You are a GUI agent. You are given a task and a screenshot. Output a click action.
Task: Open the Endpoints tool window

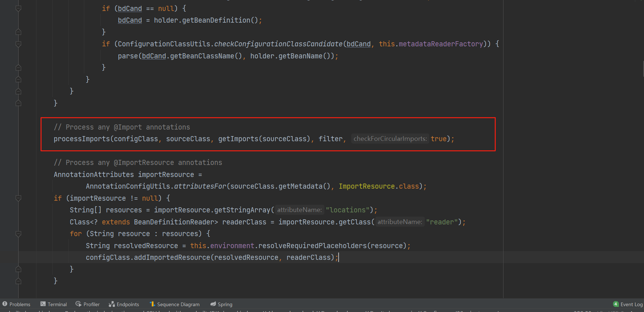pos(124,304)
